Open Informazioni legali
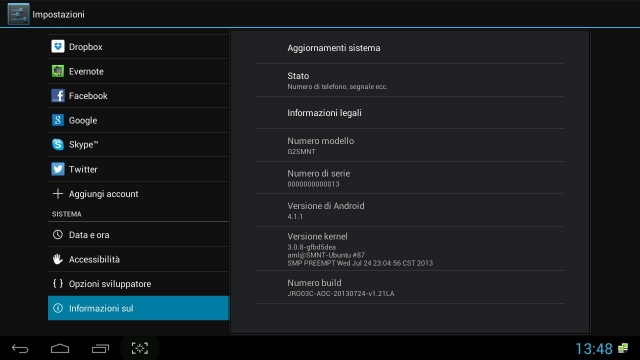Image resolution: width=640 pixels, height=360 pixels. (x=410, y=113)
